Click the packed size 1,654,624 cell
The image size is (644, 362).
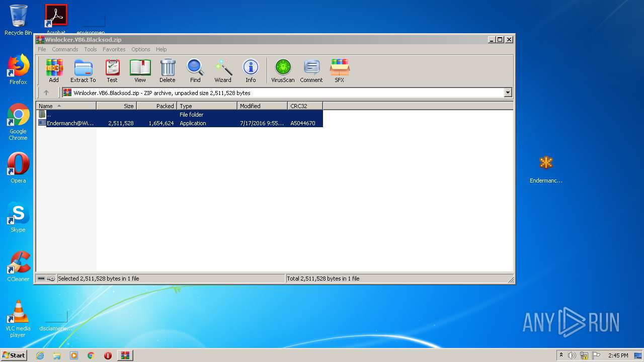[161, 123]
